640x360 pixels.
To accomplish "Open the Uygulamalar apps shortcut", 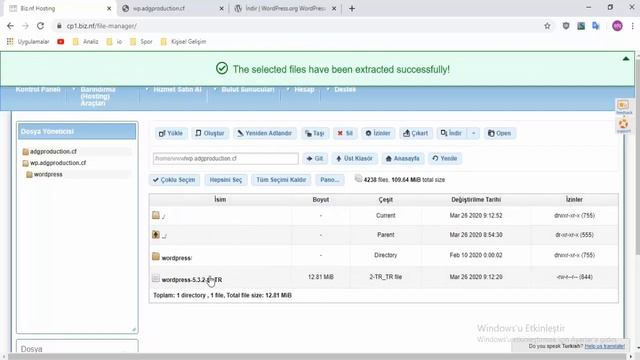I will [28, 42].
